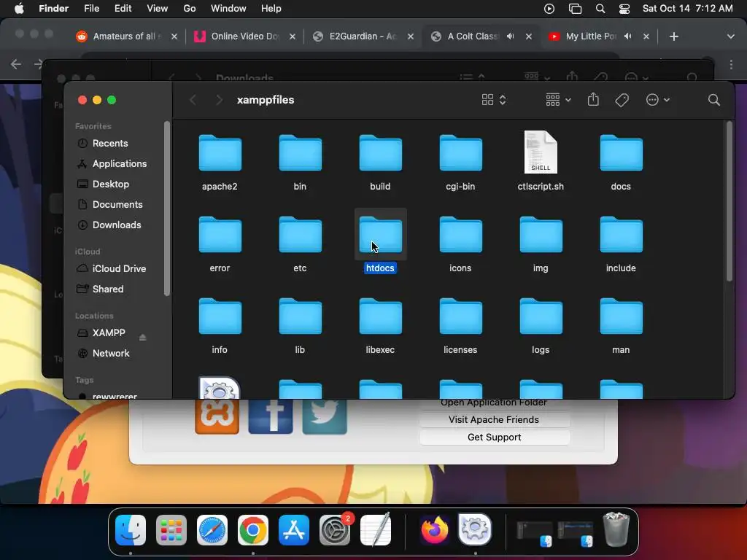Screen dimensions: 747x560
Task: Open Network in sidebar
Action: (x=111, y=354)
